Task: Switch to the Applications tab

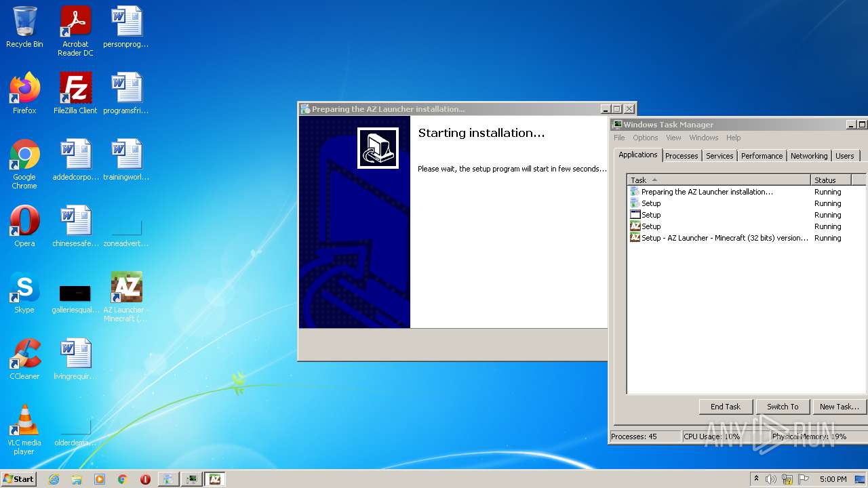Action: point(638,155)
